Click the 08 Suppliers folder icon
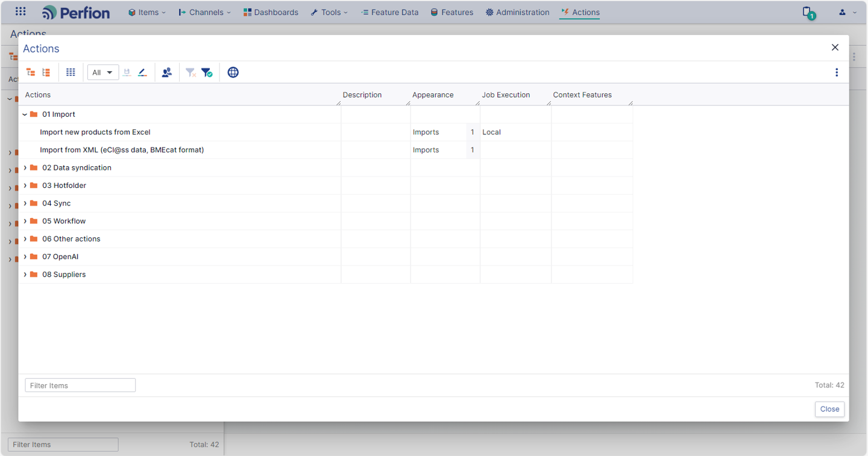Viewport: 868px width, 456px height. 34,274
